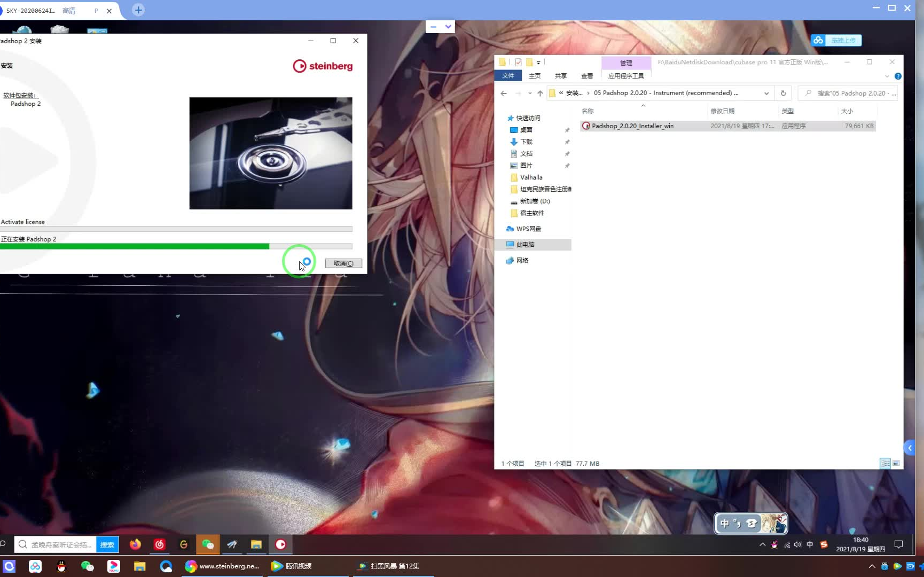Open File Explorer in remote taskbar
Viewport: 924px width, 577px height.
pos(256,544)
